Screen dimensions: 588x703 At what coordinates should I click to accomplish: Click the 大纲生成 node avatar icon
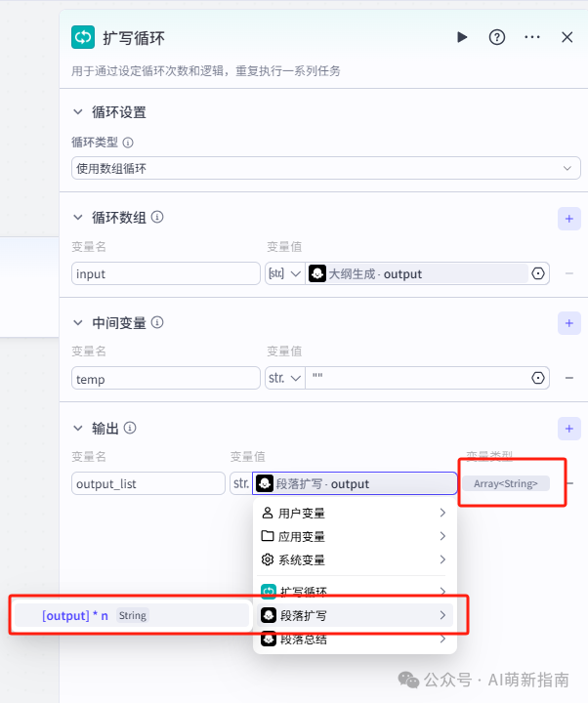pos(317,273)
